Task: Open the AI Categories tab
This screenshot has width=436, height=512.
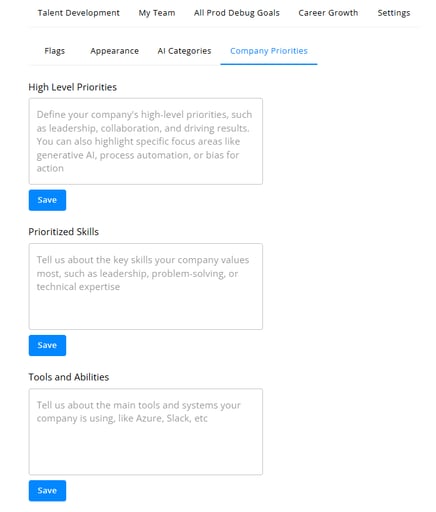Action: 184,51
